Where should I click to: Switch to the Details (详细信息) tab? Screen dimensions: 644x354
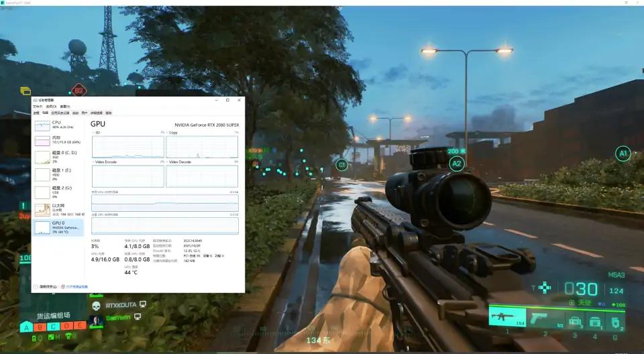(97, 113)
